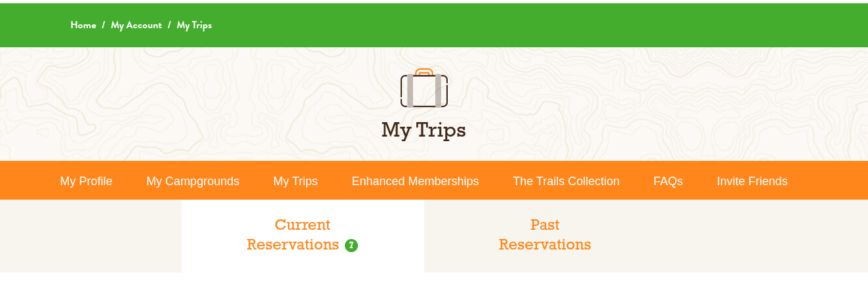This screenshot has width=868, height=283.
Task: Click the slash between My Account and My Trips
Action: coord(169,25)
